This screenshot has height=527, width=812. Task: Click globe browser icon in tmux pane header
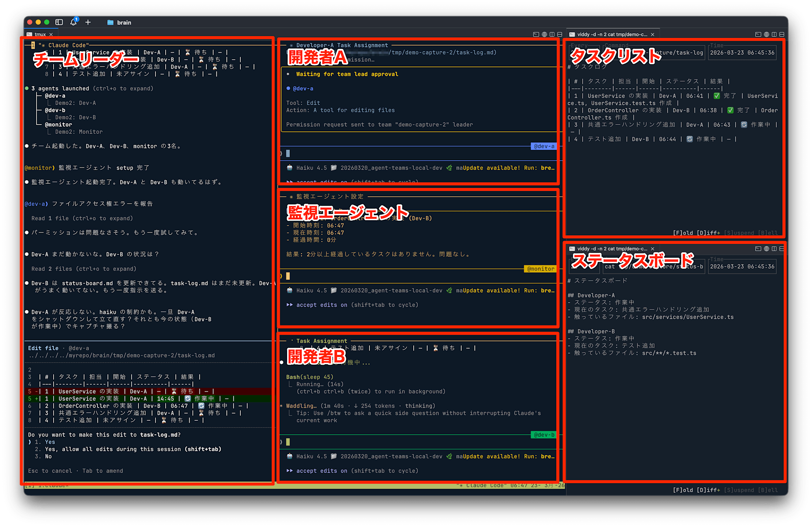544,34
